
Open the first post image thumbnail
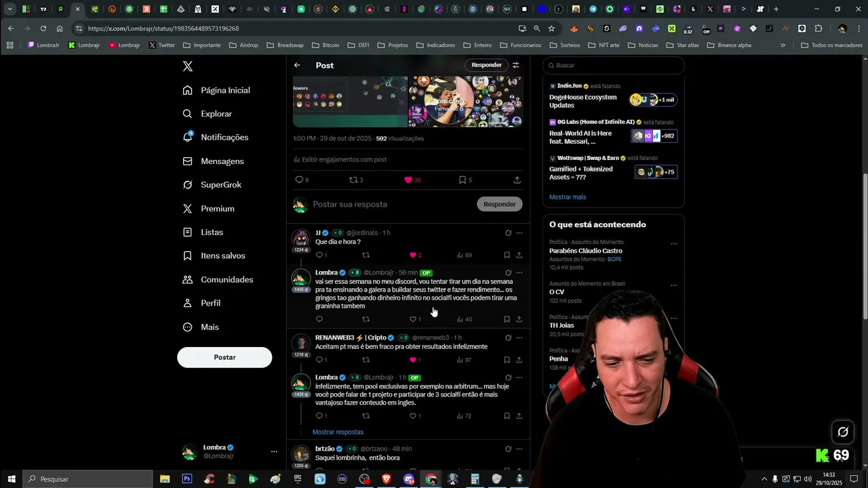(350, 101)
